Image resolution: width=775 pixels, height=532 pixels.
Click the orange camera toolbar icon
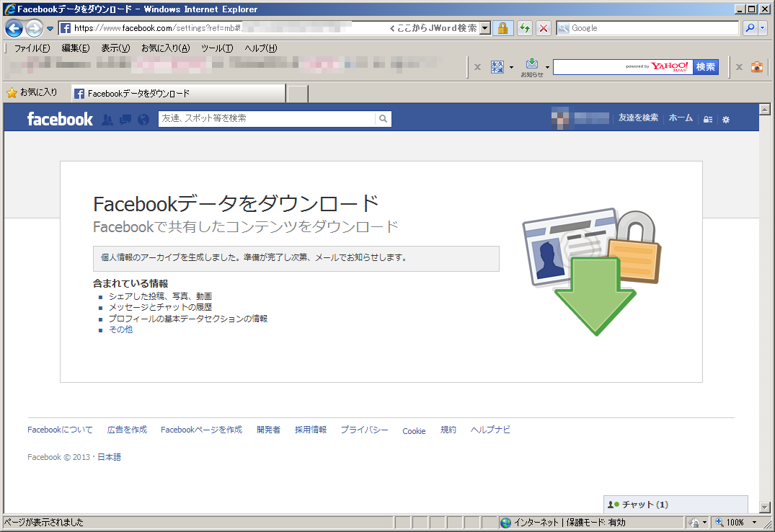tap(757, 67)
